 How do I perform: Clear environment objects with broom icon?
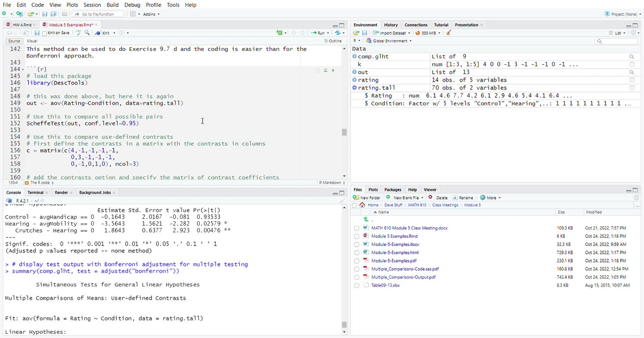(x=449, y=33)
